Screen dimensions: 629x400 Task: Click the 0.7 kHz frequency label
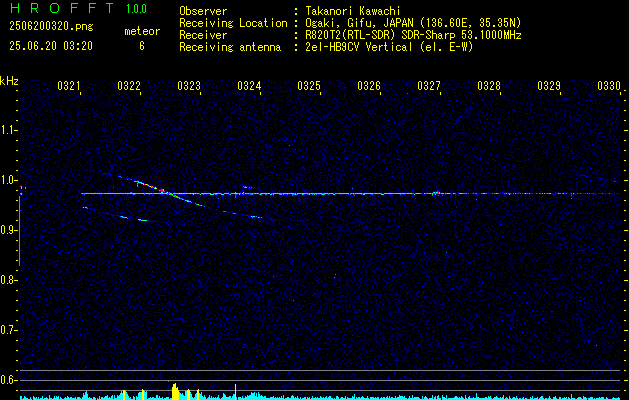click(8, 330)
